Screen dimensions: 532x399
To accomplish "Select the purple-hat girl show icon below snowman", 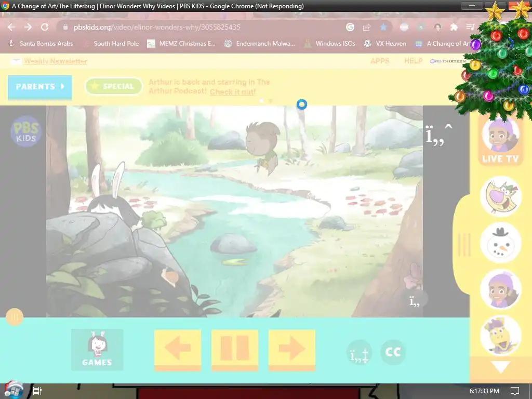I will tap(501, 289).
